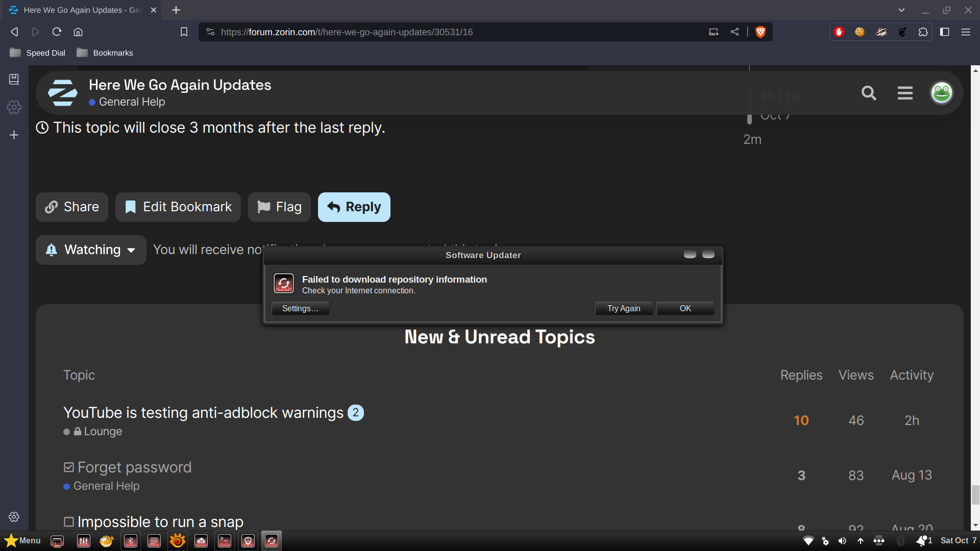Click the 10 replies count
Viewport: 980px width, 551px height.
(x=801, y=420)
